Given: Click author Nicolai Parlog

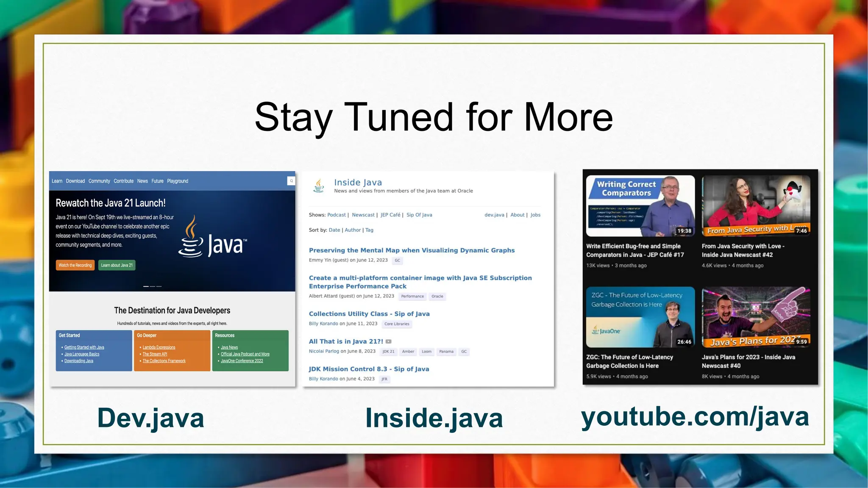Looking at the screenshot, I should pyautogui.click(x=324, y=351).
